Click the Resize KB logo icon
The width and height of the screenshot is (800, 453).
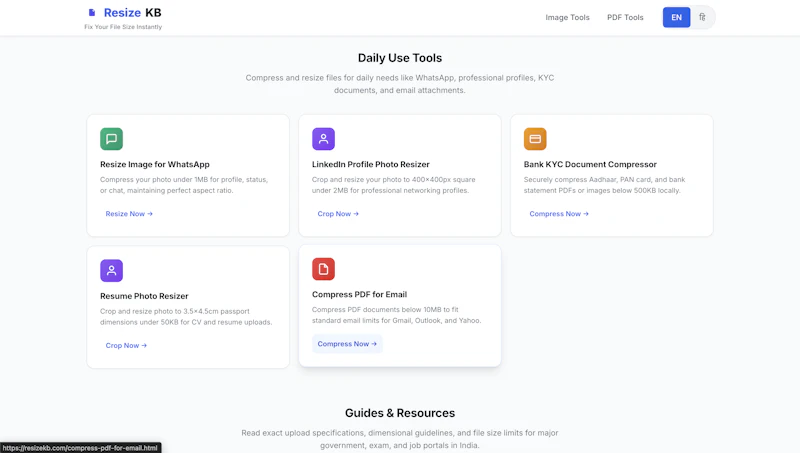(92, 13)
